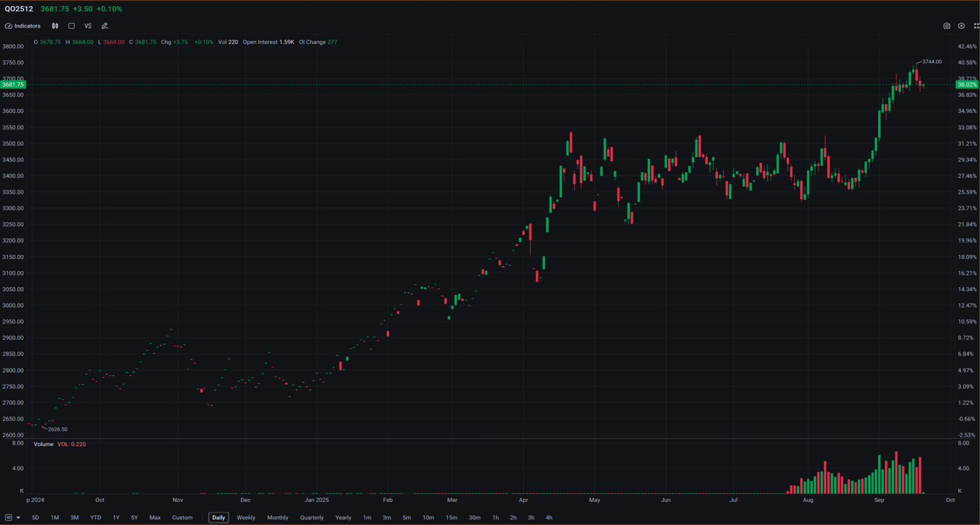Exit full screen with the collapse icon
The width and height of the screenshot is (980, 525).
click(x=976, y=26)
